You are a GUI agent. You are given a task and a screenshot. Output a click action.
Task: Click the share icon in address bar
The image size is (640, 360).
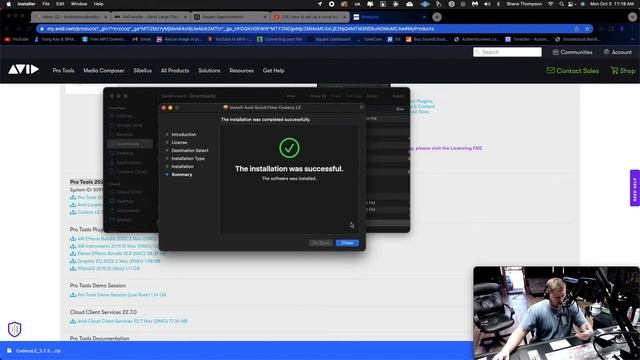(576, 29)
